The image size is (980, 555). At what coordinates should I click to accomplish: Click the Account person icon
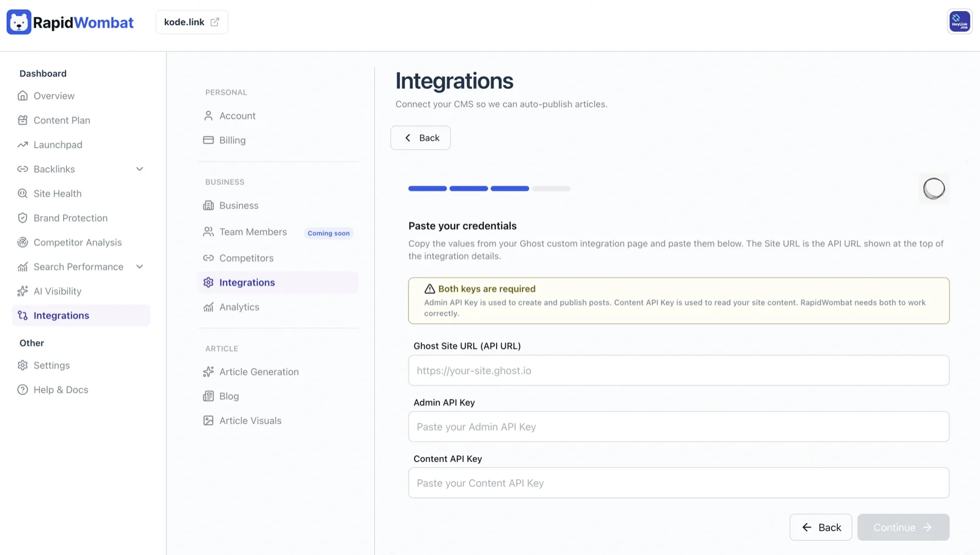point(208,116)
